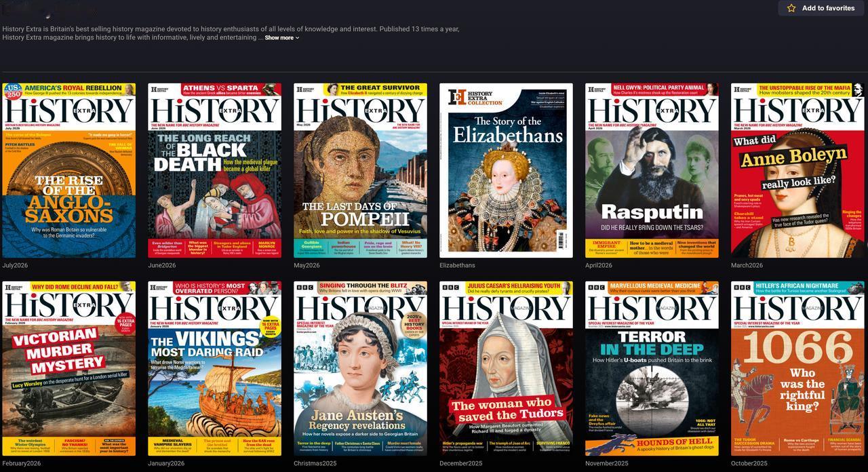Open the May 2026 Pompeii cover
Image resolution: width=868 pixels, height=472 pixels.
pos(360,170)
